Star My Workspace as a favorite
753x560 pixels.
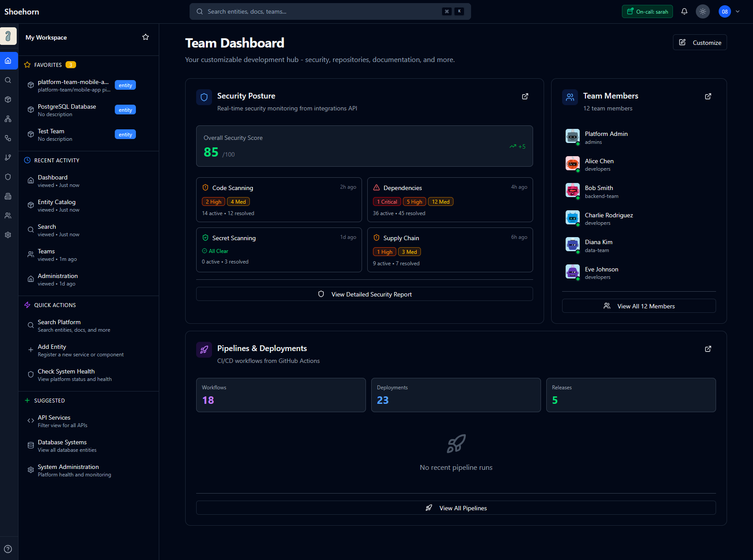pos(145,37)
